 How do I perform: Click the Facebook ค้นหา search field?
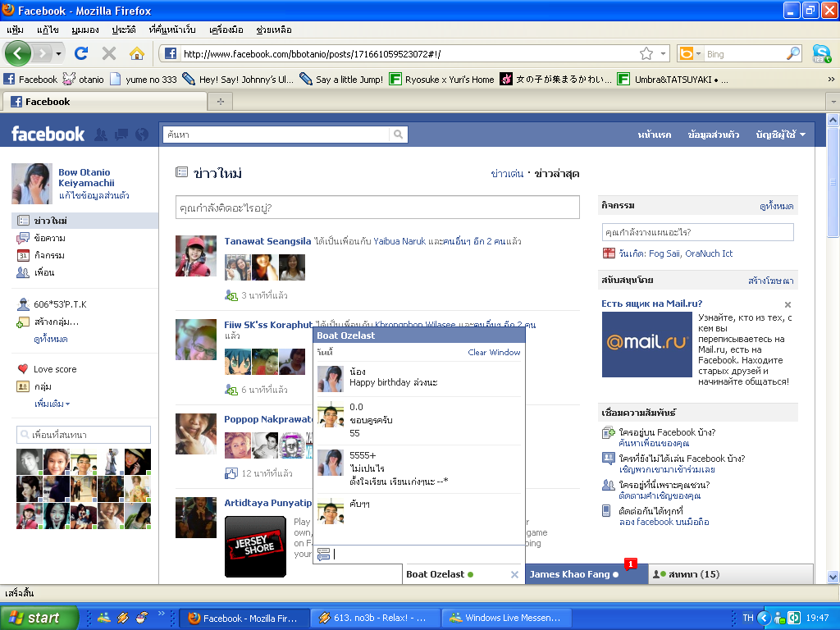click(x=276, y=135)
